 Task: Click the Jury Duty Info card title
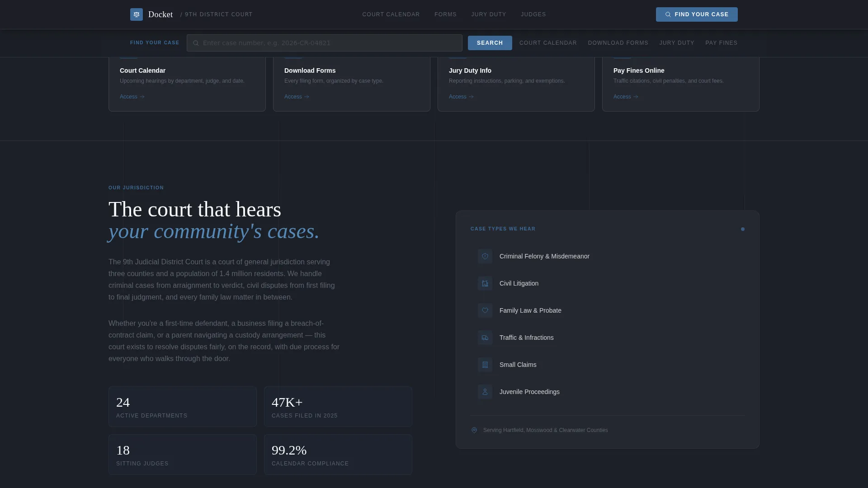pyautogui.click(x=470, y=70)
